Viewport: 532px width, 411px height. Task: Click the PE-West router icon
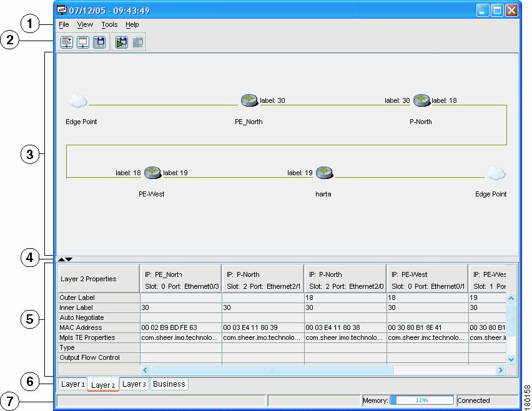coord(153,173)
